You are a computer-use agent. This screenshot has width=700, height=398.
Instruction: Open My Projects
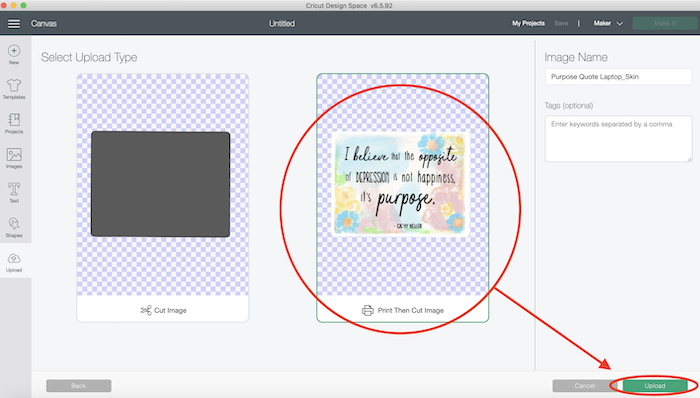click(528, 23)
